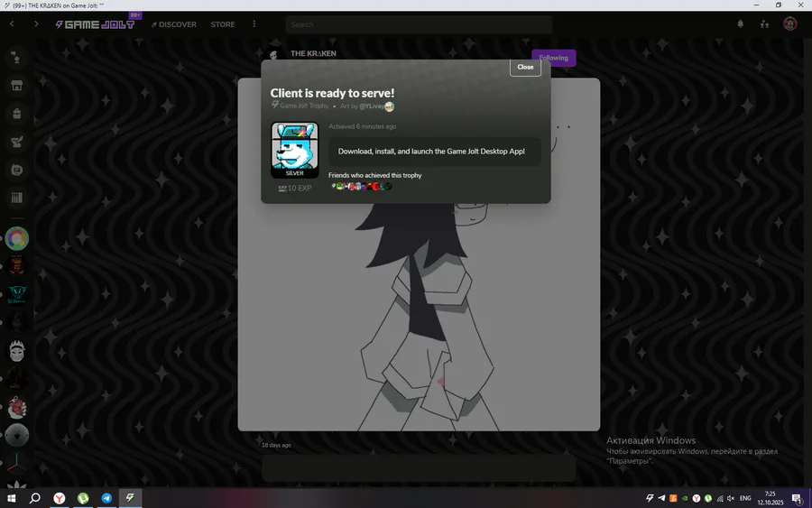Open the three-dot more menu
The image size is (812, 508).
[x=254, y=23]
